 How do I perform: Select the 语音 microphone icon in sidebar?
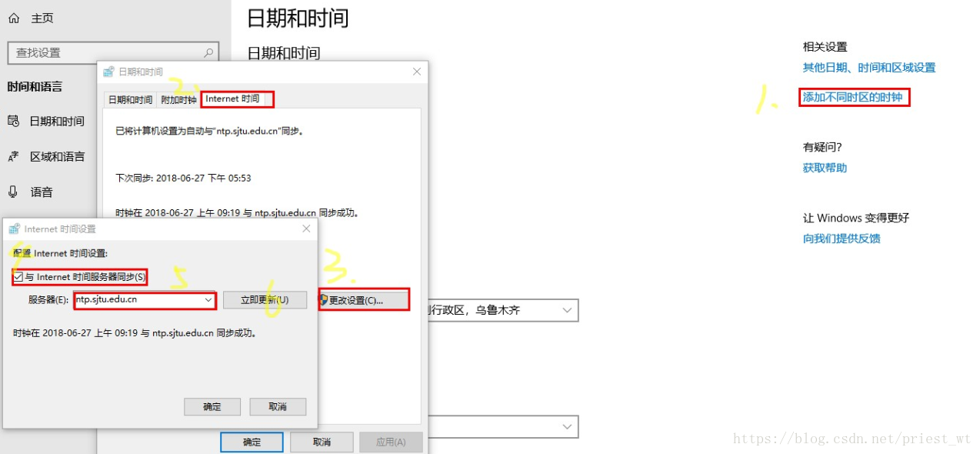click(x=13, y=192)
